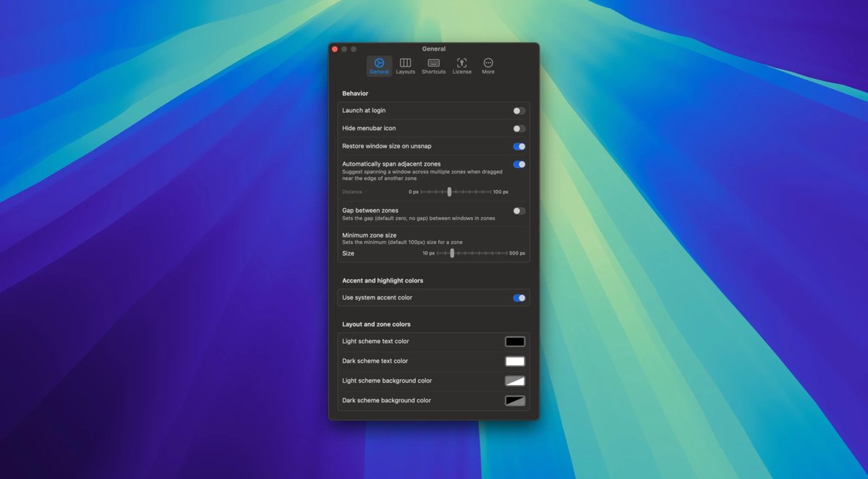Open More via the ellipsis icon
Image resolution: width=868 pixels, height=479 pixels.
[x=488, y=64]
